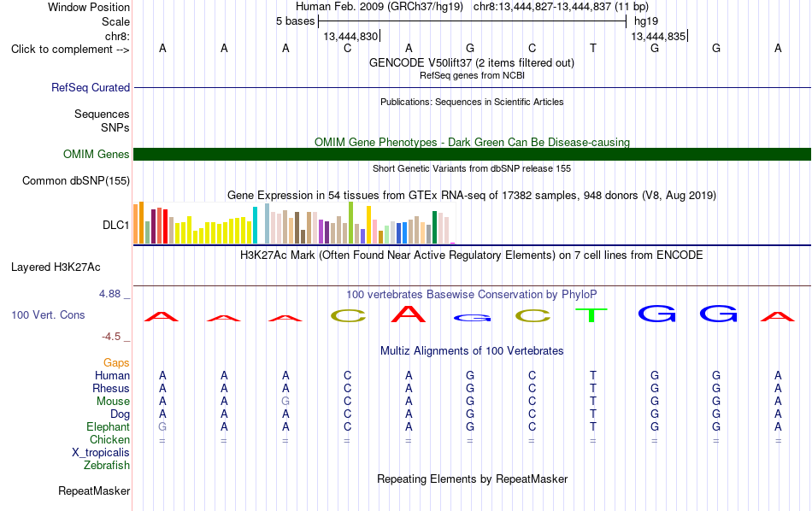
Task: Select the Elephant species label
Action: click(x=108, y=426)
